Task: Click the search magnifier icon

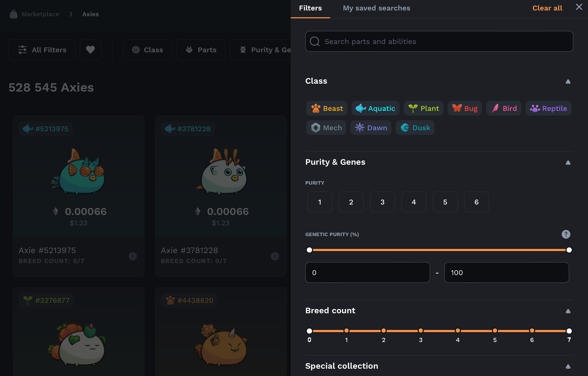Action: 315,41
